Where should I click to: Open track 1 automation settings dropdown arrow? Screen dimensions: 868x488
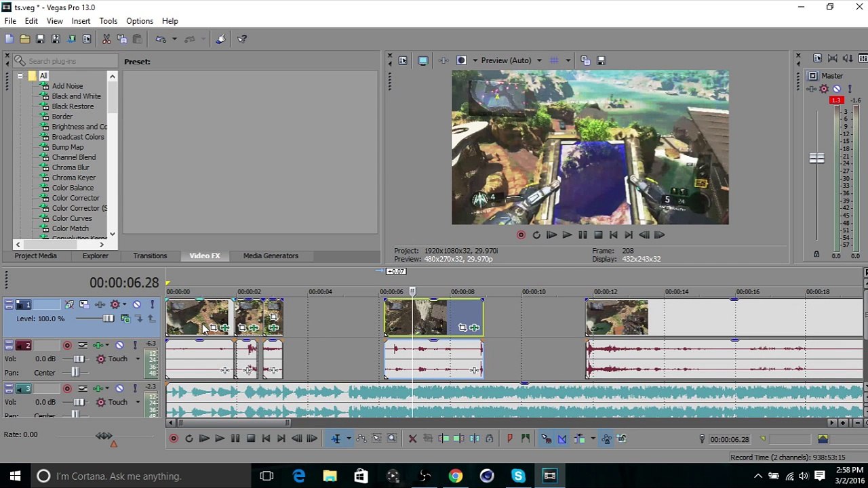click(125, 305)
